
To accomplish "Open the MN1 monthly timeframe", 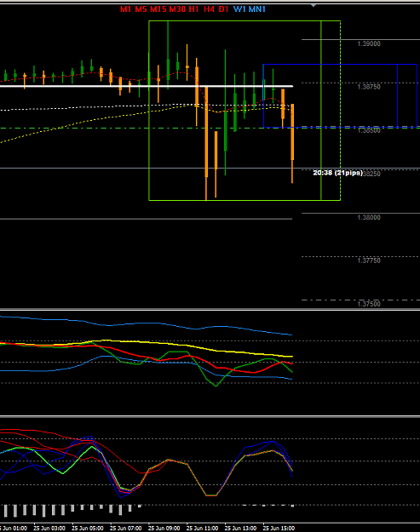I will (257, 9).
